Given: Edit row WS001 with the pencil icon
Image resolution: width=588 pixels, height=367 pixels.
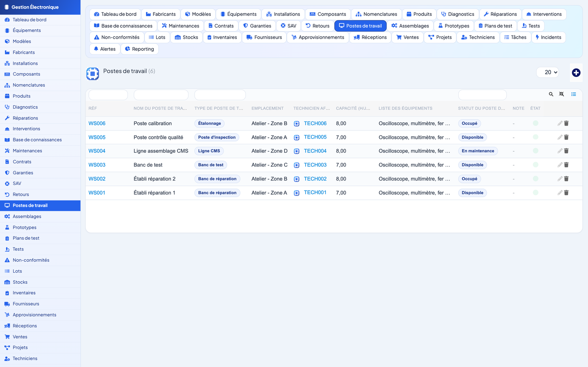Looking at the screenshot, I should [x=560, y=193].
